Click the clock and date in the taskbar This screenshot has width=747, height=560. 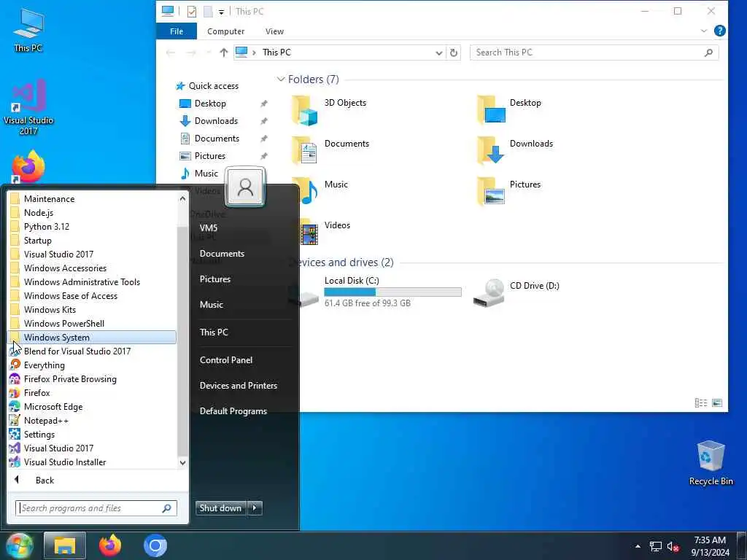(710, 546)
